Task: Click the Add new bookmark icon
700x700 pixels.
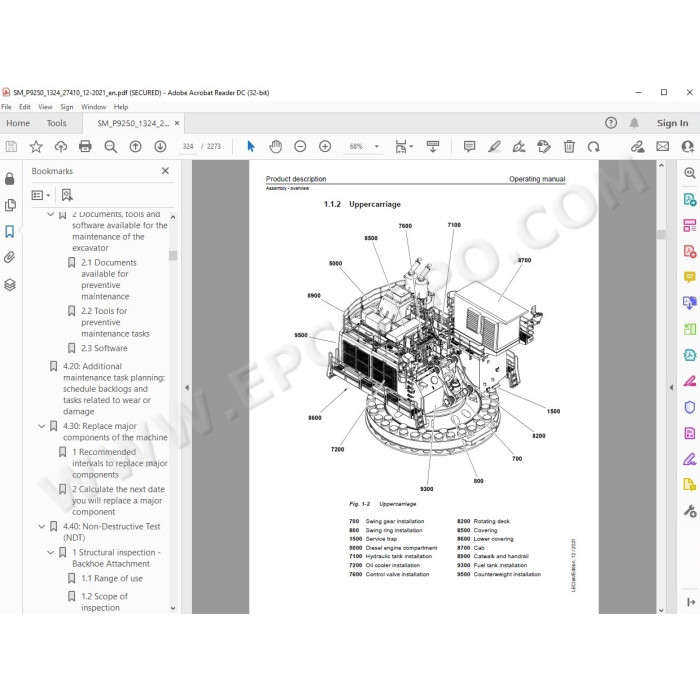Action: tap(67, 195)
